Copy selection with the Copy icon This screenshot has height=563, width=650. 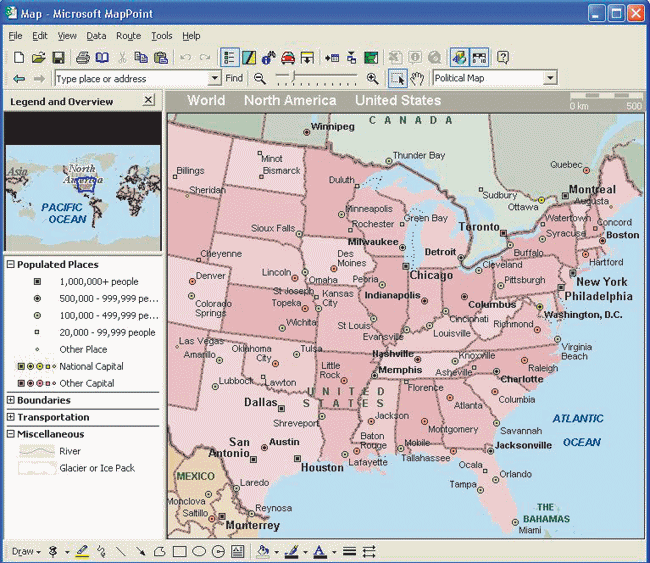[141, 58]
